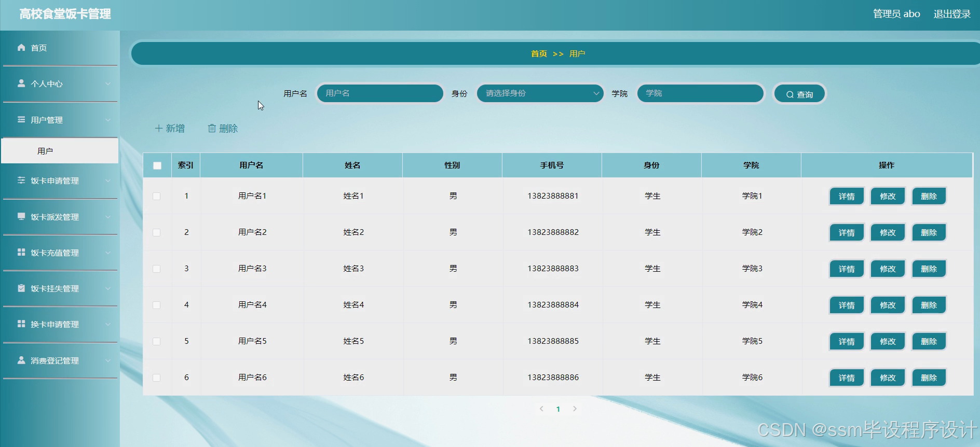Select page number 1 in pagination
Screen dimensions: 980x447
tap(558, 409)
